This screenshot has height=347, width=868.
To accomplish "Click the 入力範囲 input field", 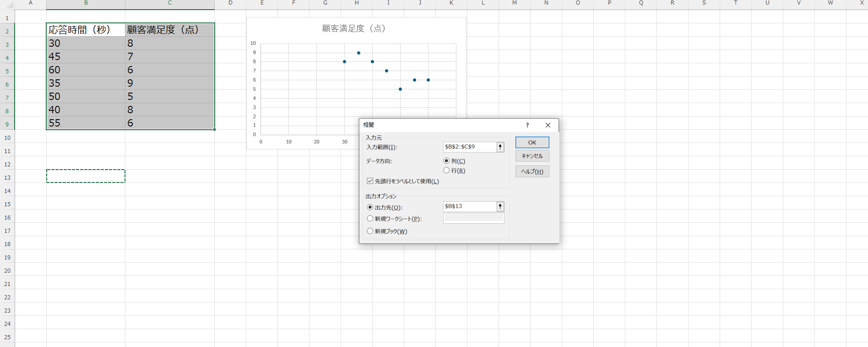I will point(470,147).
